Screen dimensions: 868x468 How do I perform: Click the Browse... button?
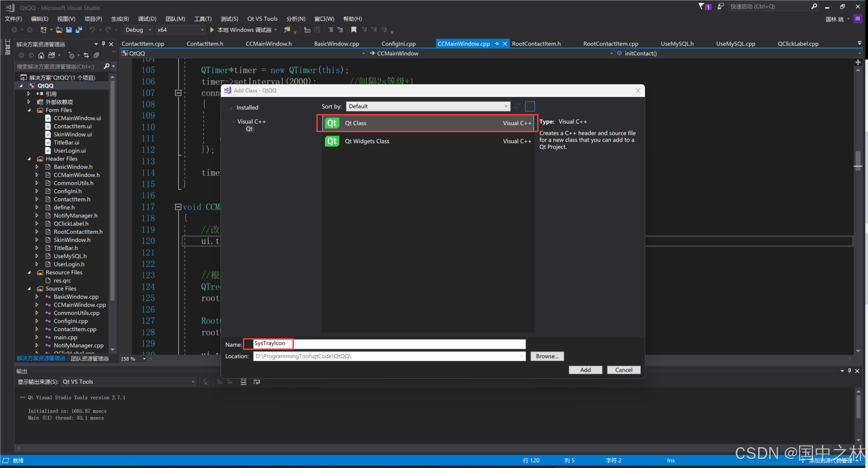[x=547, y=356]
